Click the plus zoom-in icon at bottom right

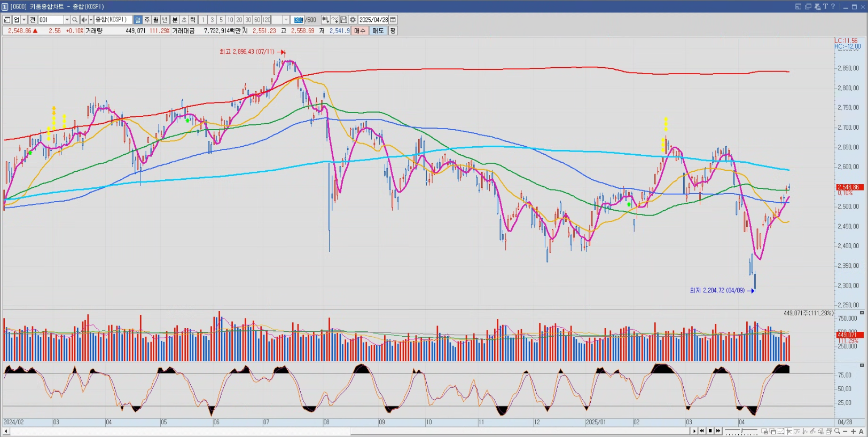point(853,431)
